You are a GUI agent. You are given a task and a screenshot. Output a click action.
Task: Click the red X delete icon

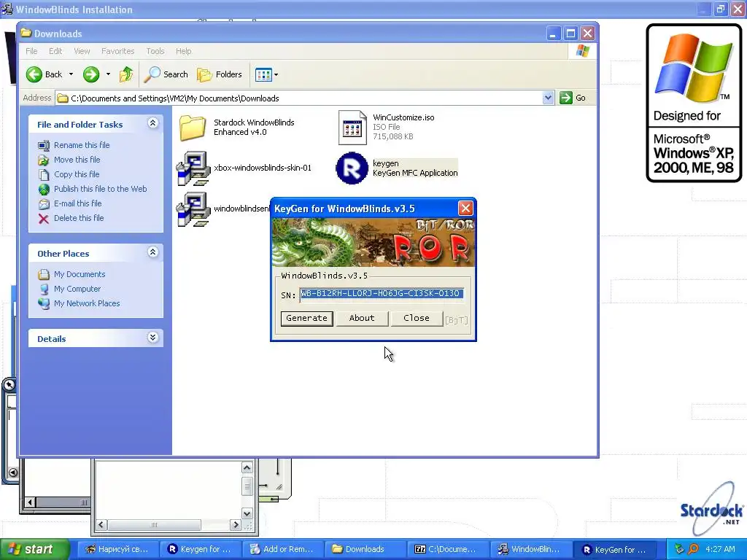pos(43,219)
